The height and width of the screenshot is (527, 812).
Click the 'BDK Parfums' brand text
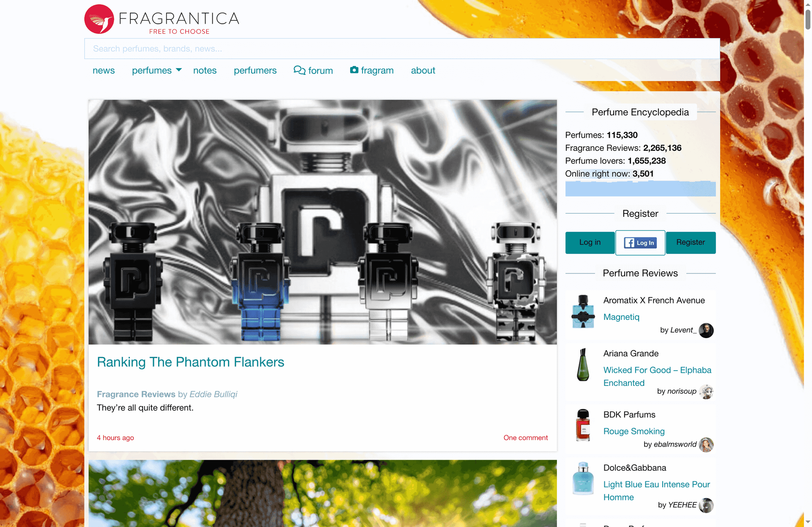(629, 415)
